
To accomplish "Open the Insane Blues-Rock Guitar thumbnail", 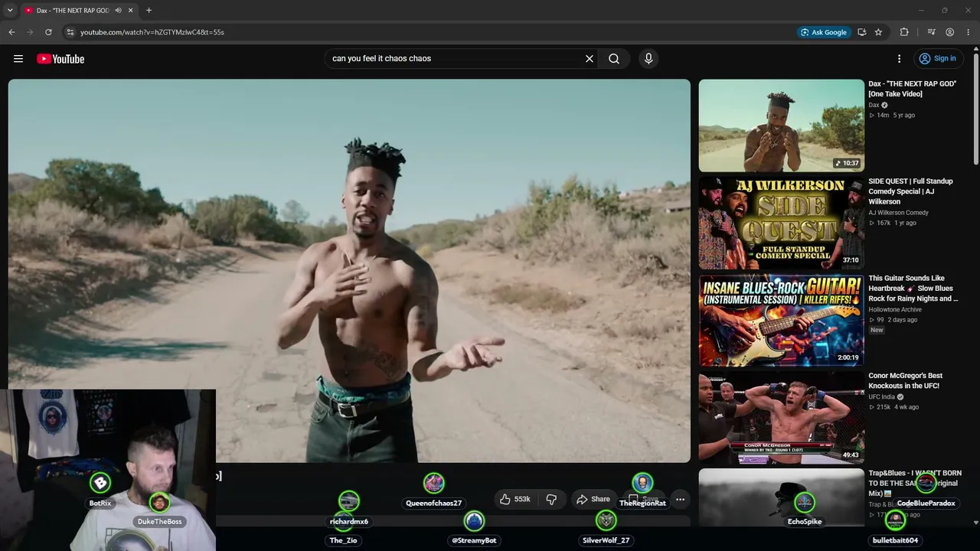I will tap(781, 320).
